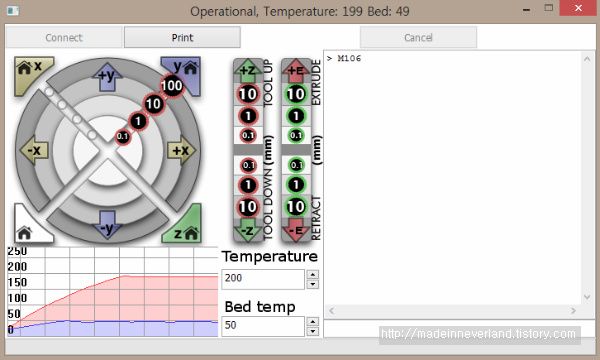Click the horizontal scrollbar left arrow
This screenshot has width=600, height=360.
(x=331, y=311)
